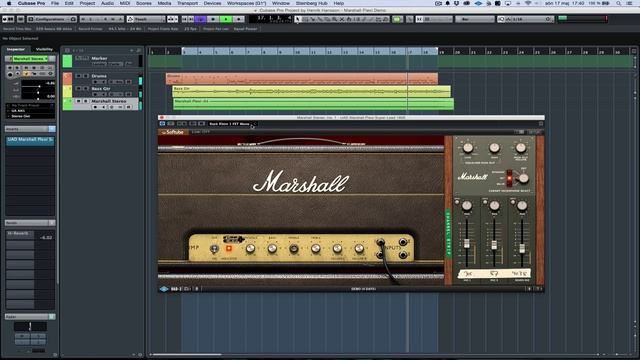Open the Touch automation mode dropdown

(x=146, y=19)
